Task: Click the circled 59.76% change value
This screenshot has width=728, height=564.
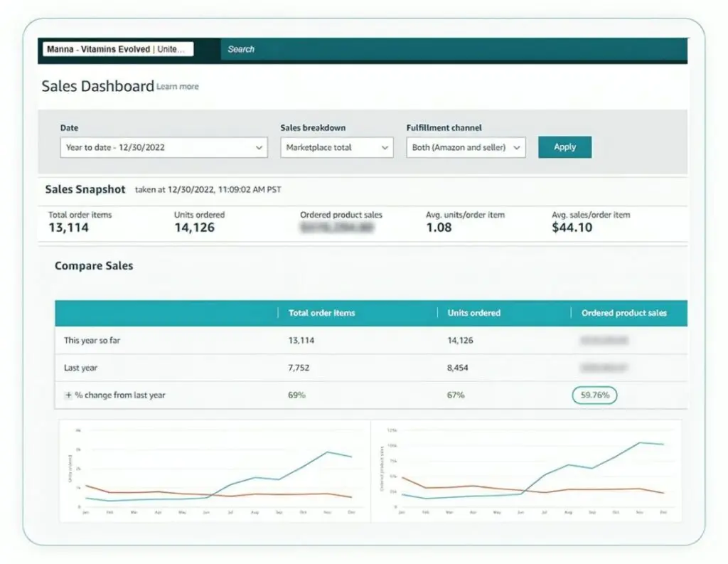Action: (x=594, y=395)
